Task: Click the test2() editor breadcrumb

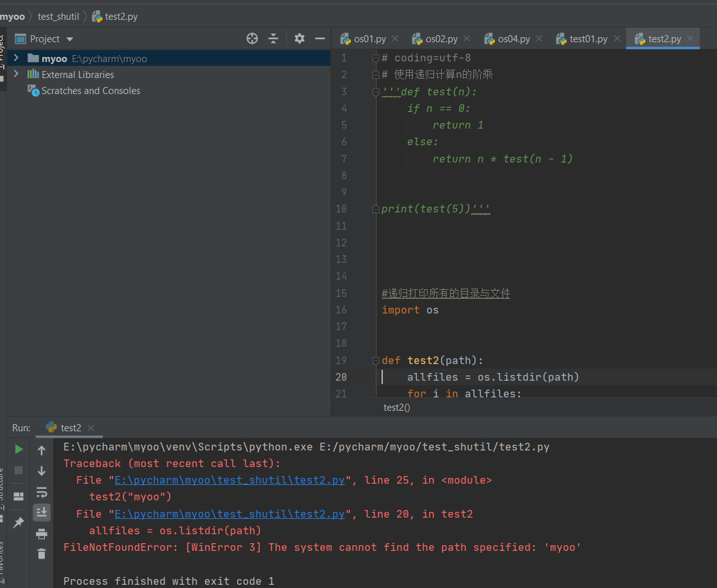Action: [x=396, y=408]
